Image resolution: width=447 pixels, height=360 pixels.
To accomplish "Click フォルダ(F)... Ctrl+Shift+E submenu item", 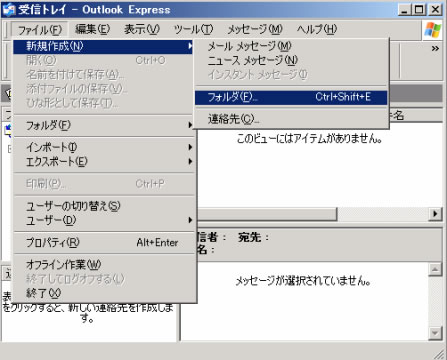I will (291, 97).
